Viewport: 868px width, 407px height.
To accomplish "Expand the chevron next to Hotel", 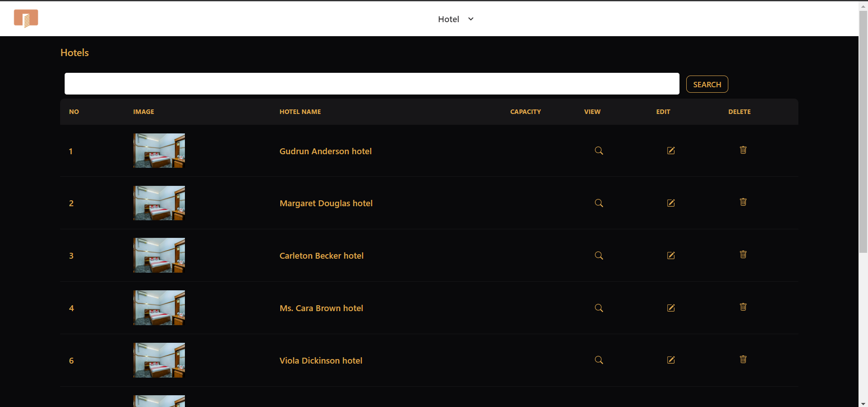I will pyautogui.click(x=471, y=19).
